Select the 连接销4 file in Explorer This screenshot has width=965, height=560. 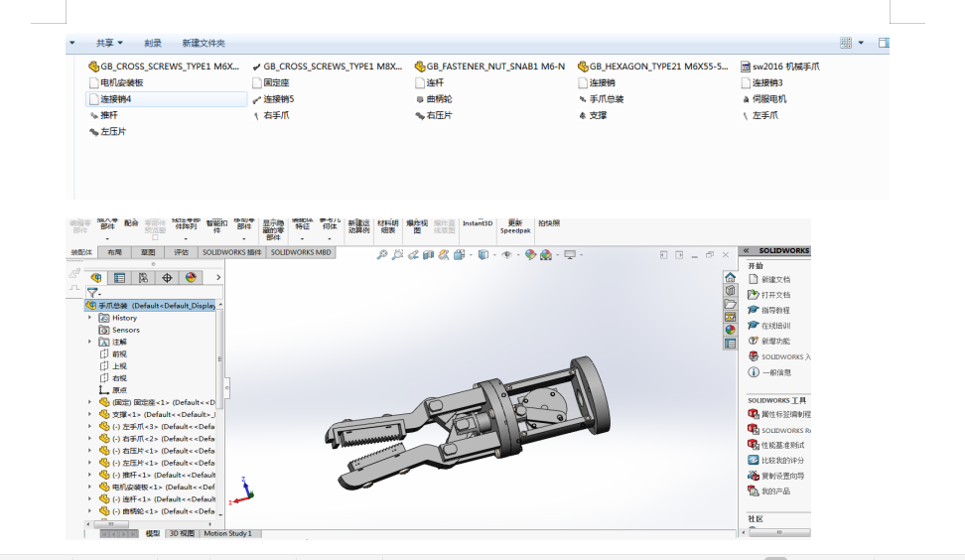(166, 99)
